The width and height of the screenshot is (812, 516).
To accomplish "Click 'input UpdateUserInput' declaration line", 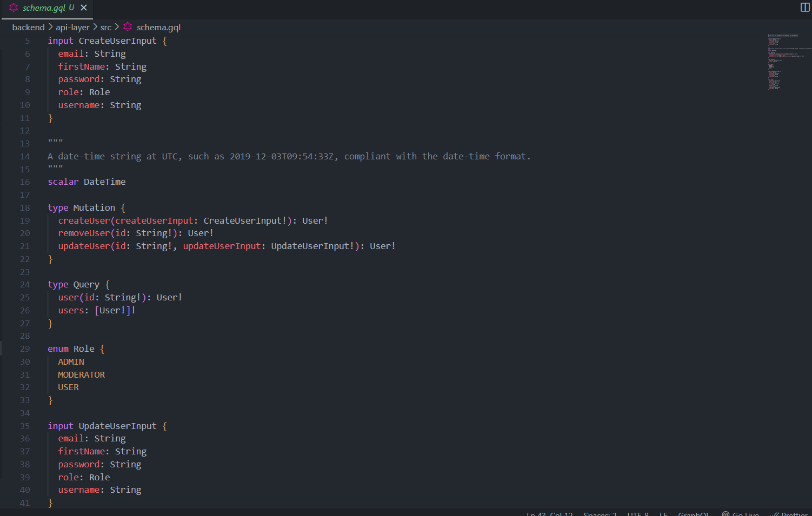I will (107, 426).
